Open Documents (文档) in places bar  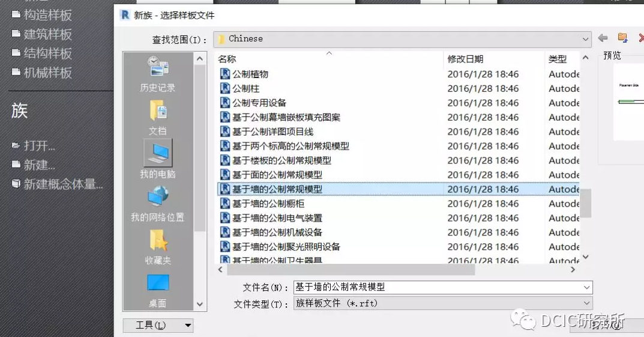[x=158, y=118]
